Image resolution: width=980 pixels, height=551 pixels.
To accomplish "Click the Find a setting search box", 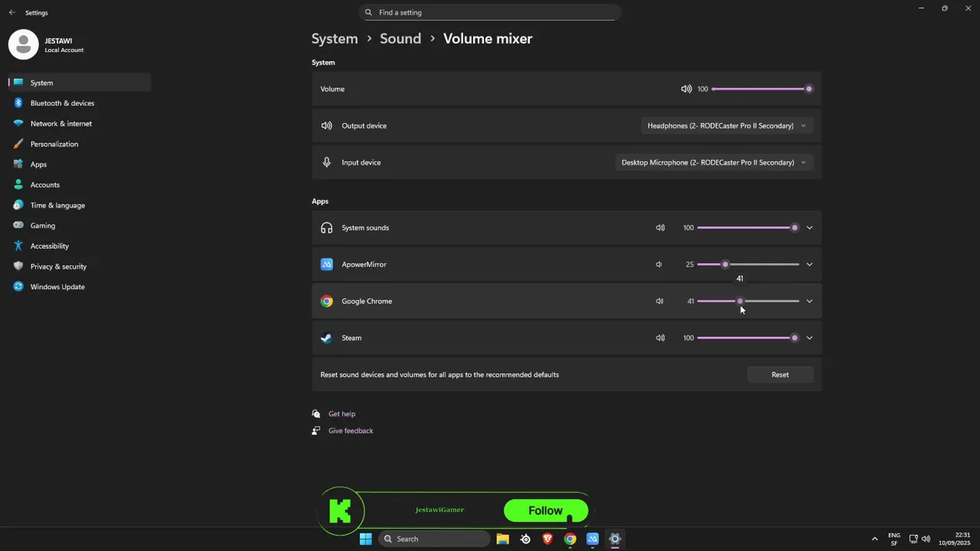I will click(x=489, y=12).
